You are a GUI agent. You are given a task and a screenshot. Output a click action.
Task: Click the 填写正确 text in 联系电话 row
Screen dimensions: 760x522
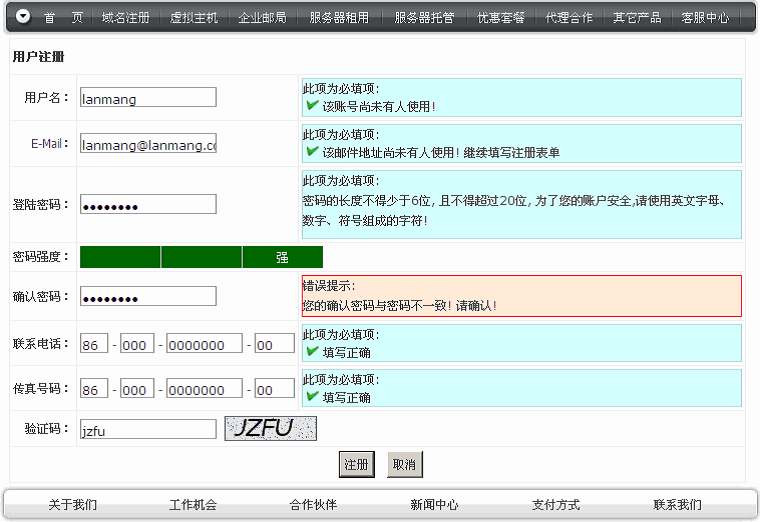point(347,353)
